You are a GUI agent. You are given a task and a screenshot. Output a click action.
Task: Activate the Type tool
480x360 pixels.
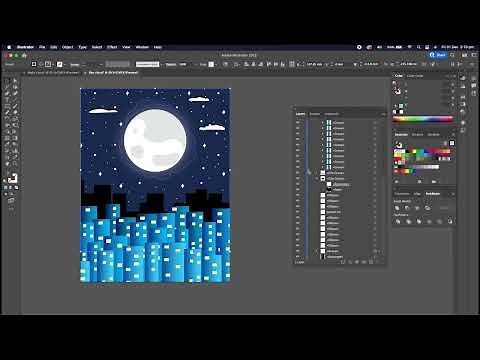[6, 100]
